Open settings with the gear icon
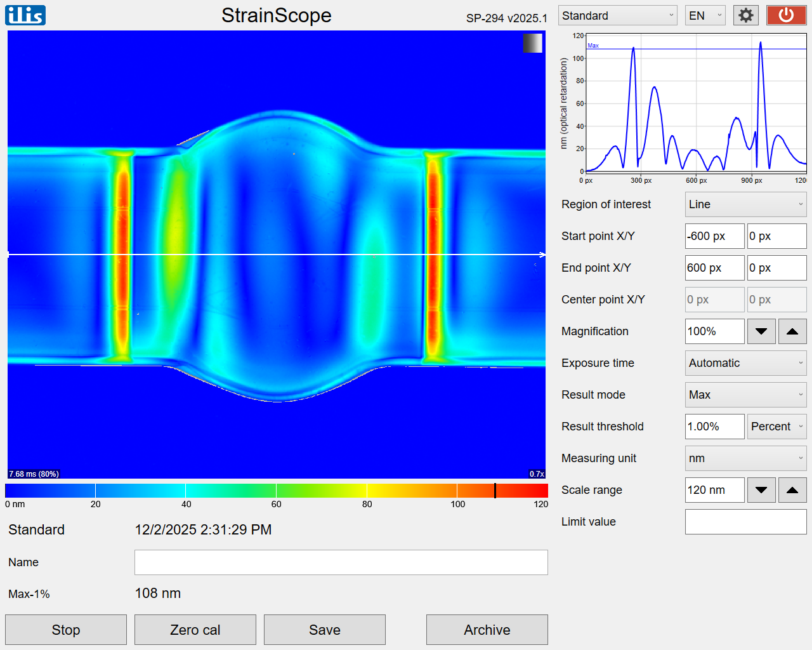Viewport: 812px width, 650px height. 745,15
